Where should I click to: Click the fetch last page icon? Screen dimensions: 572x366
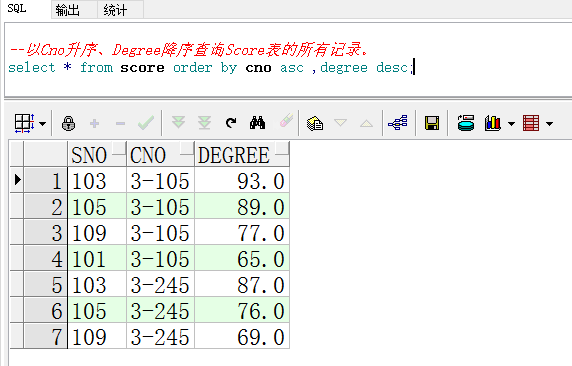click(204, 123)
